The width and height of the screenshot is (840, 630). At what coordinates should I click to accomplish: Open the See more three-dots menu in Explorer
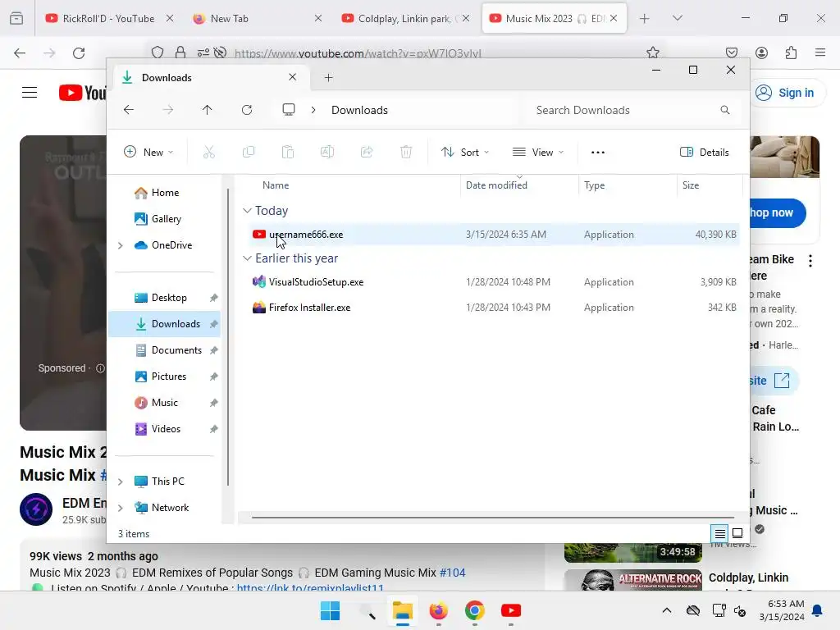click(x=598, y=152)
